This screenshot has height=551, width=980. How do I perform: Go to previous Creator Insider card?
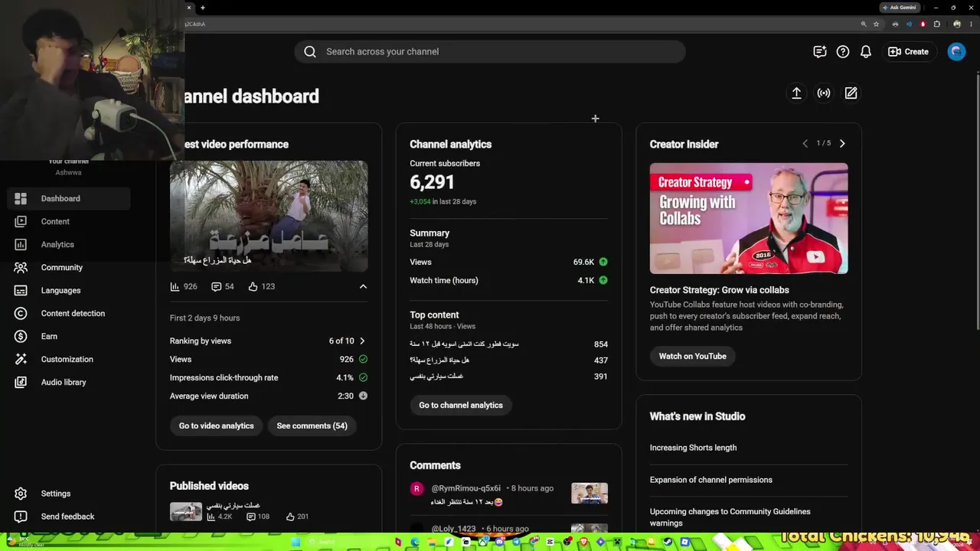[x=805, y=144]
